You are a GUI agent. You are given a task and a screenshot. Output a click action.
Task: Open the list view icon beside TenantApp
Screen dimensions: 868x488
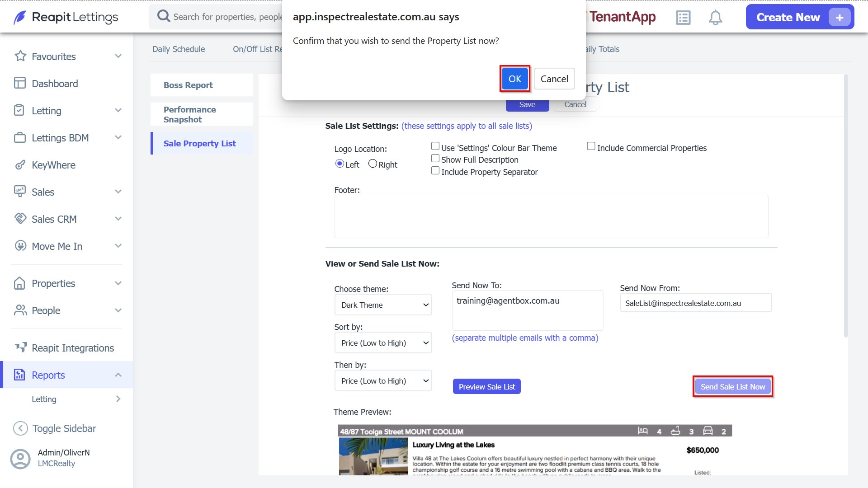683,18
